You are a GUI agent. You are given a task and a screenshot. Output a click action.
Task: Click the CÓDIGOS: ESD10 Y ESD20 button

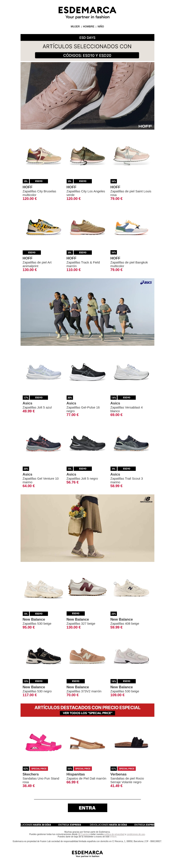(87, 55)
